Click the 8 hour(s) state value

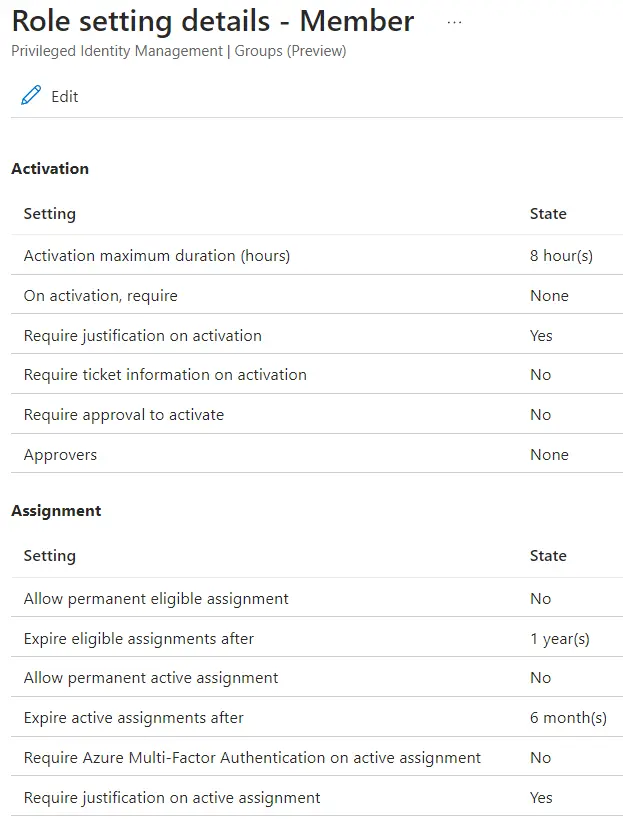561,256
